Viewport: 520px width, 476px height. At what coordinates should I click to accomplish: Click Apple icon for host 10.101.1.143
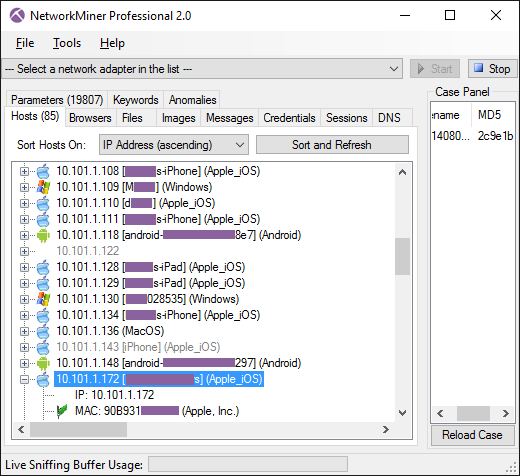[43, 347]
